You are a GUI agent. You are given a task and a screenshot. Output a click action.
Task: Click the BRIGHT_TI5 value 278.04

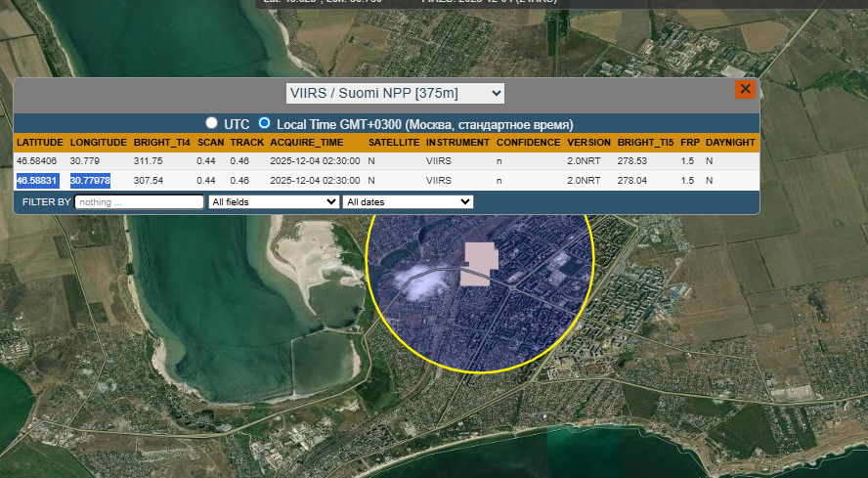pyautogui.click(x=632, y=181)
